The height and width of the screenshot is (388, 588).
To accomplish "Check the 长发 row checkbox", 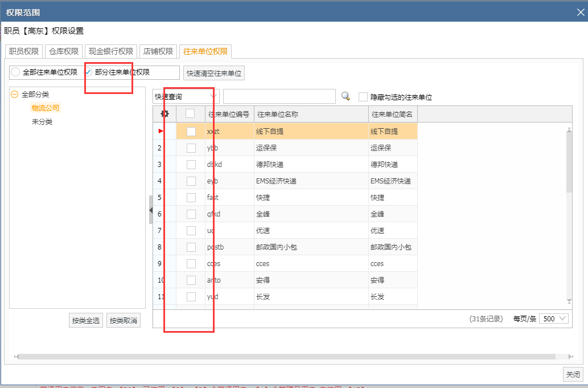I will pos(191,296).
